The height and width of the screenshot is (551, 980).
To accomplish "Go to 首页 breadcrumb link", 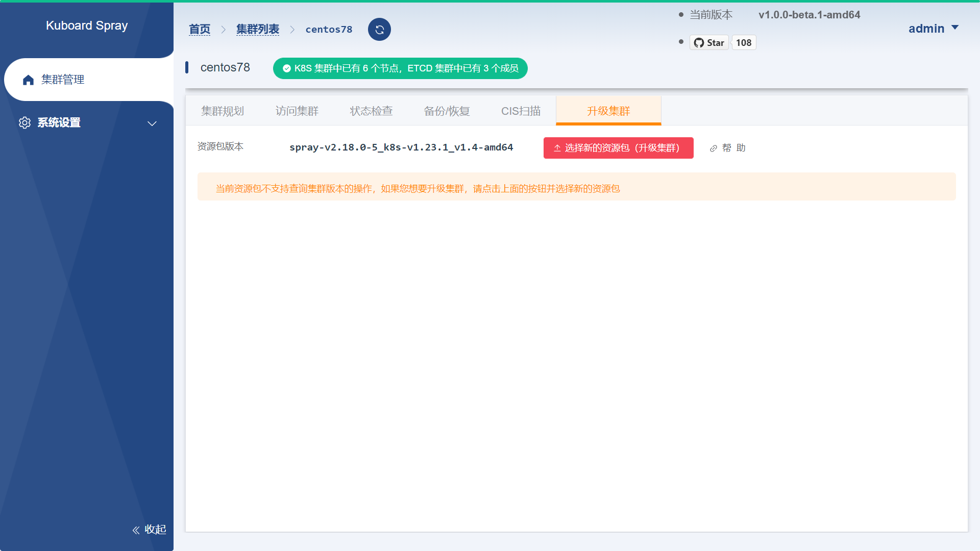I will click(x=200, y=30).
